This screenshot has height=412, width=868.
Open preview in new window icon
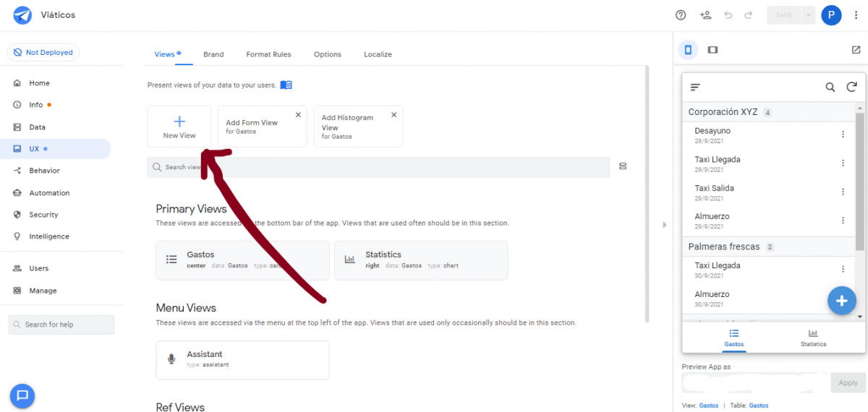point(856,50)
